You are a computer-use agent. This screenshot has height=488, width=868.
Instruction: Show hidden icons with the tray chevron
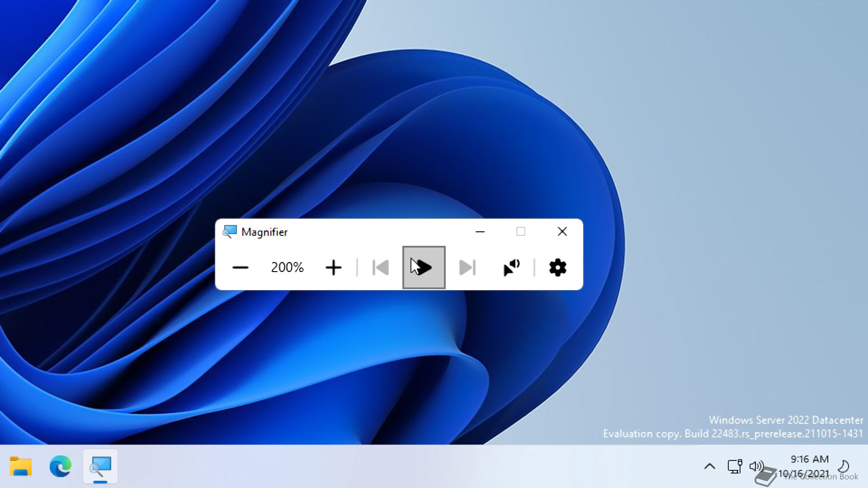pyautogui.click(x=710, y=466)
